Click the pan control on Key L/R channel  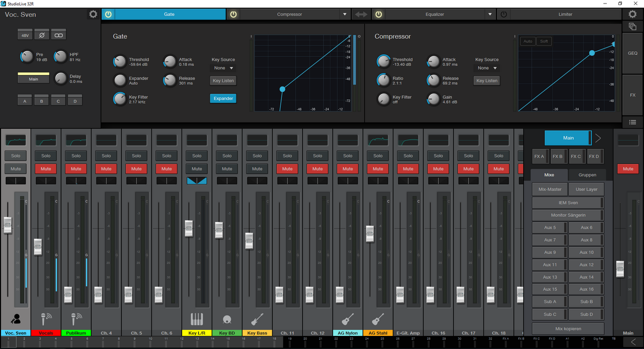(x=197, y=181)
